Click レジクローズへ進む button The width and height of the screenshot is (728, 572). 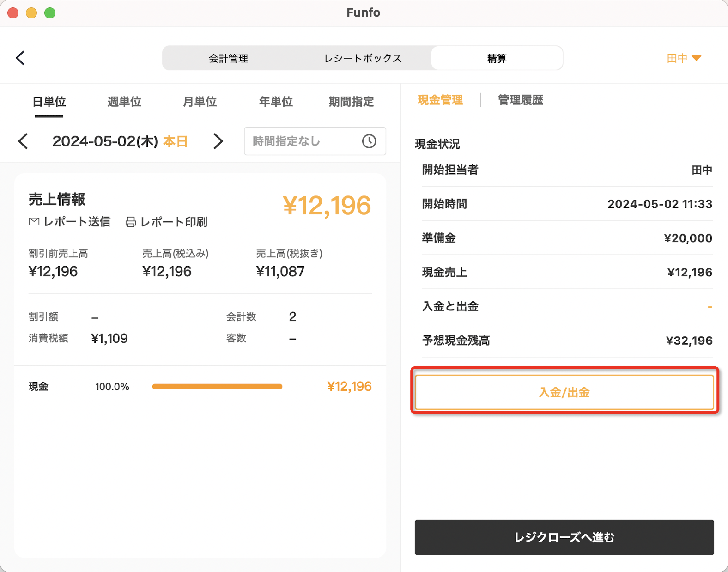(564, 537)
